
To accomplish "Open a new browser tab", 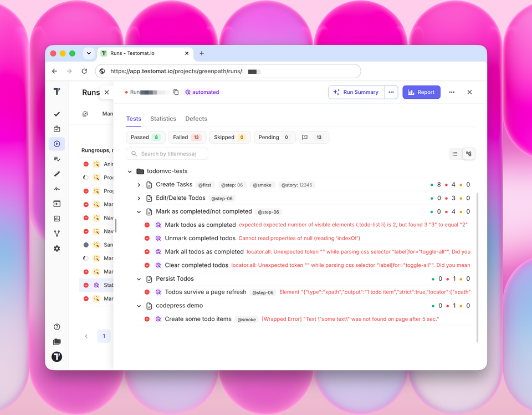I will point(202,53).
